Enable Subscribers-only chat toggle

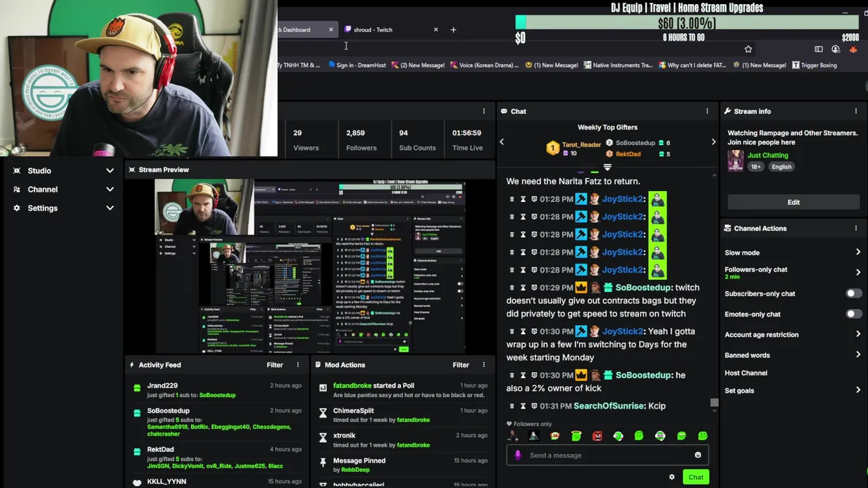coord(854,293)
